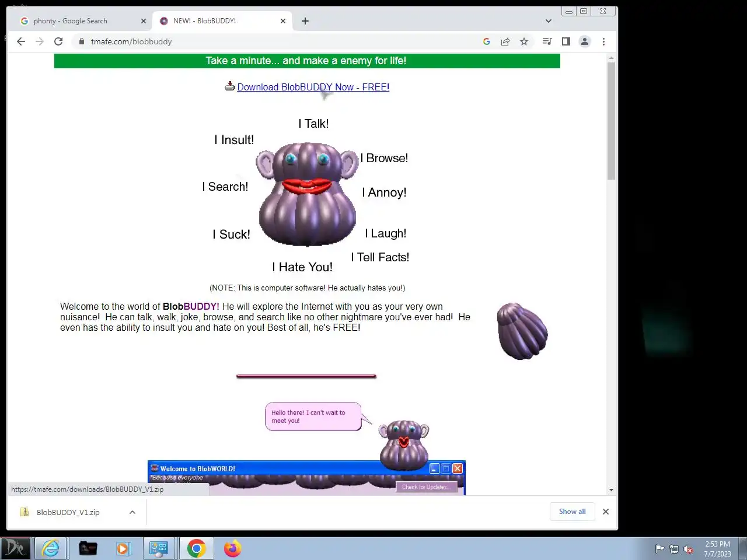This screenshot has width=747, height=560.
Task: Click the address bar showing tmafe.com/blobbuddy
Action: coord(280,41)
